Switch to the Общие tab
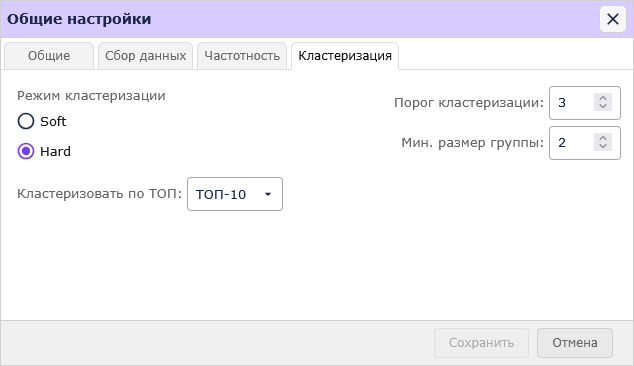The width and height of the screenshot is (634, 366). 49,56
